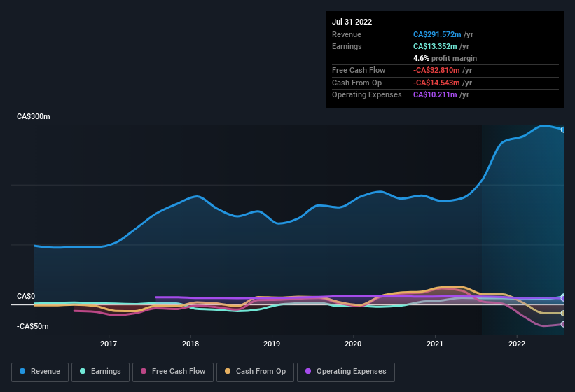
Task: Click the CA$13.352m earnings value
Action: tap(435, 46)
